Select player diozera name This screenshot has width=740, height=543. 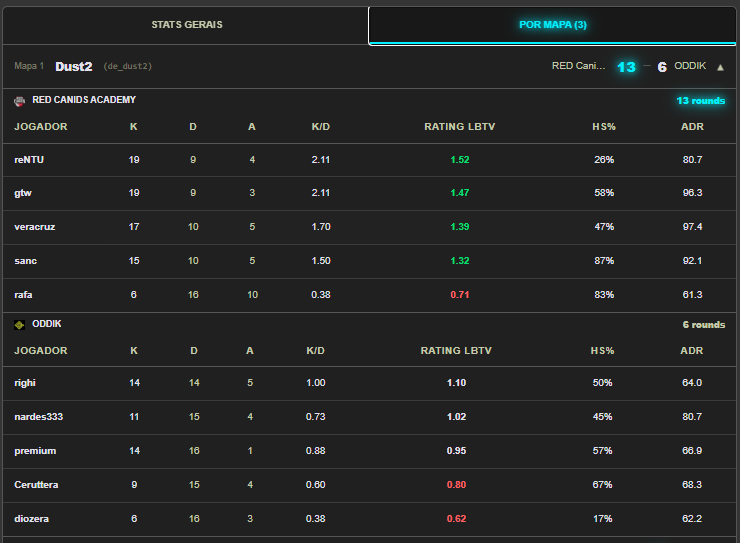point(31,519)
